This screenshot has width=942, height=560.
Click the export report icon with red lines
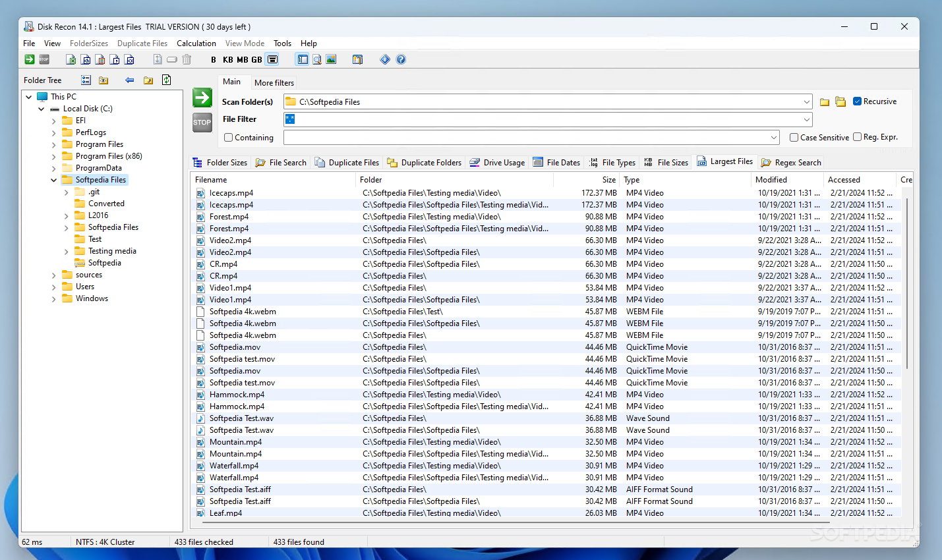[x=100, y=59]
